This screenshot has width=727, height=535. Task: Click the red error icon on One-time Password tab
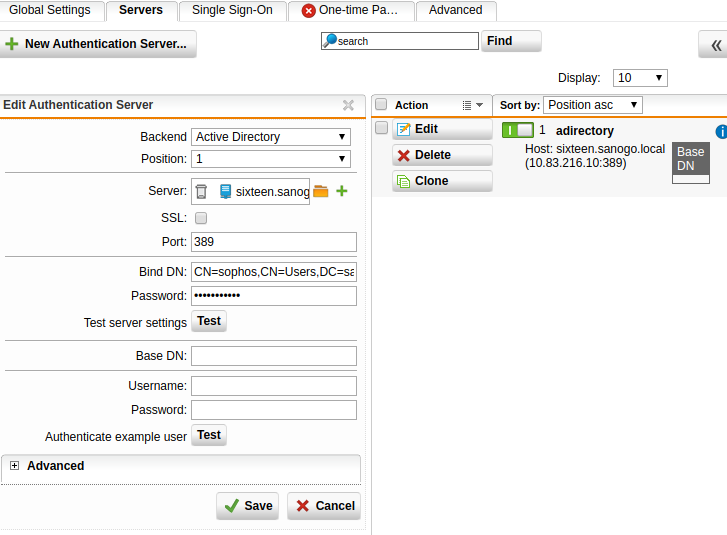click(x=308, y=11)
